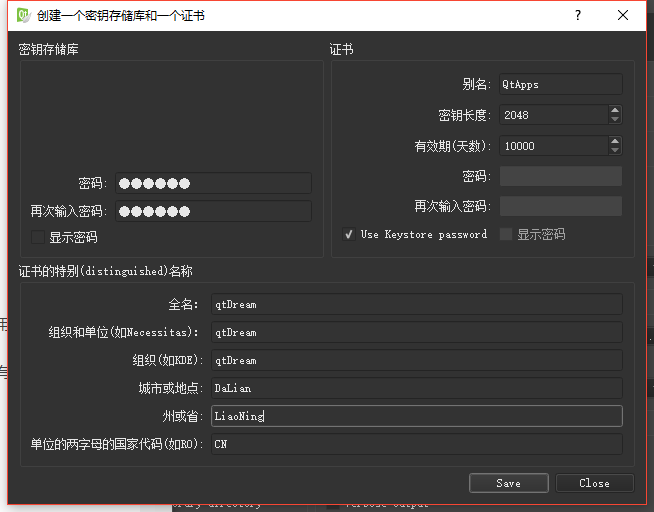
Task: Uncheck the Use Keystore password checkbox
Action: [x=349, y=234]
